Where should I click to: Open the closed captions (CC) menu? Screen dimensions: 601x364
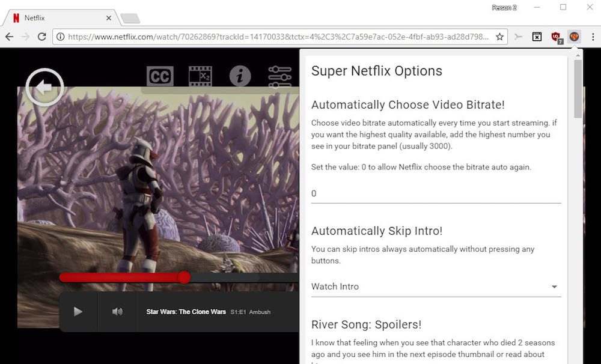click(159, 76)
